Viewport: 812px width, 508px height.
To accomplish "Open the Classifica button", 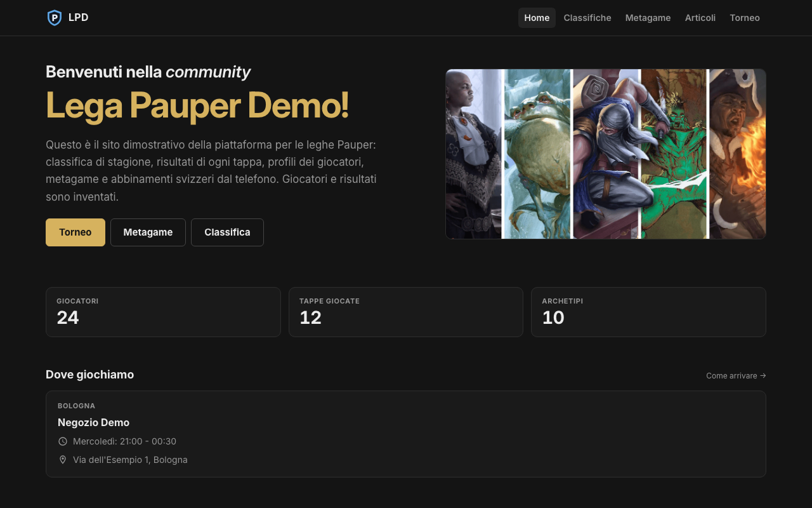I will pyautogui.click(x=227, y=232).
